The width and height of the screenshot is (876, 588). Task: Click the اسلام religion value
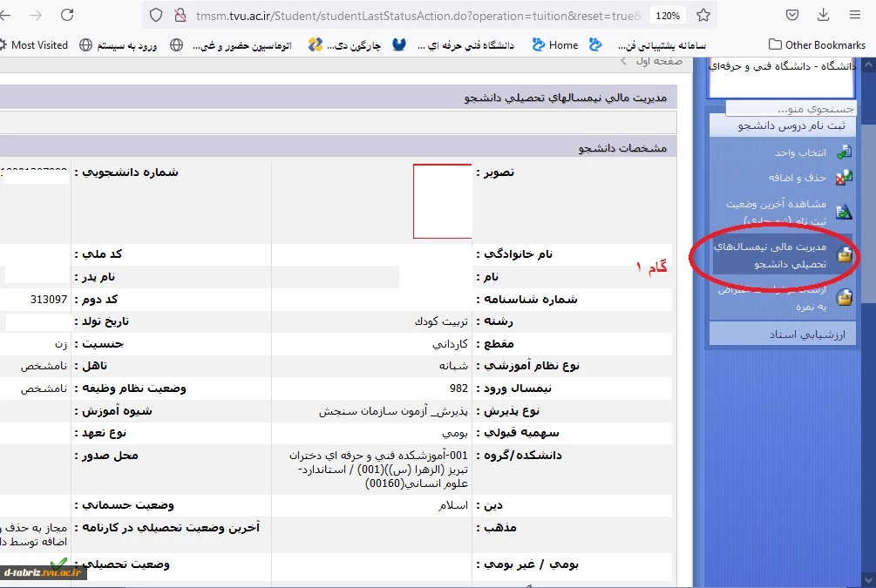(453, 505)
